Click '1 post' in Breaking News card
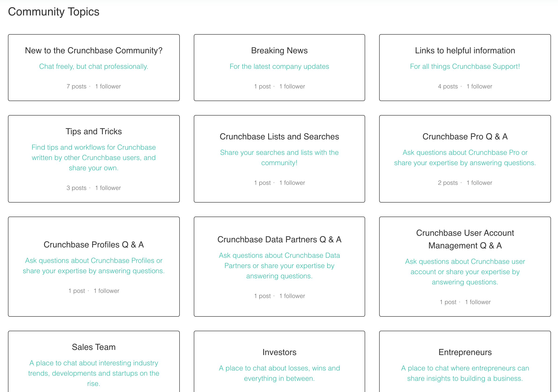The width and height of the screenshot is (558, 392). [x=262, y=87]
